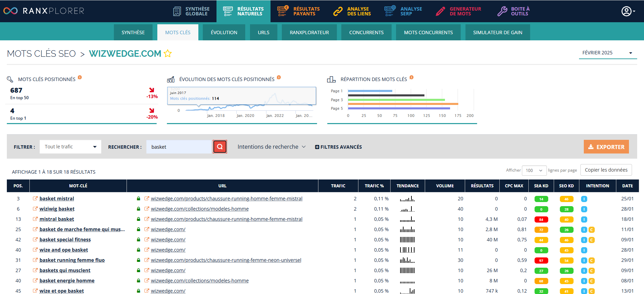
Task: Switch to the Ranxplorateur tab
Action: tap(309, 32)
